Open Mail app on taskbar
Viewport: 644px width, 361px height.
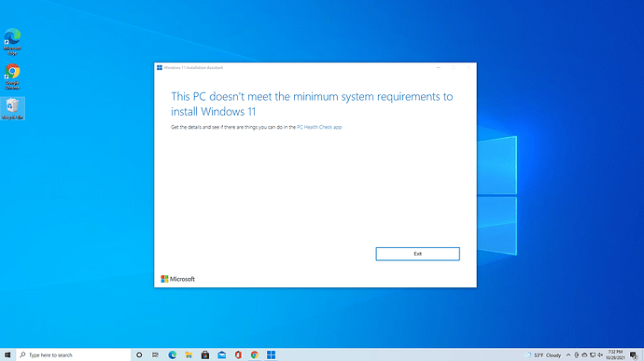(x=222, y=354)
